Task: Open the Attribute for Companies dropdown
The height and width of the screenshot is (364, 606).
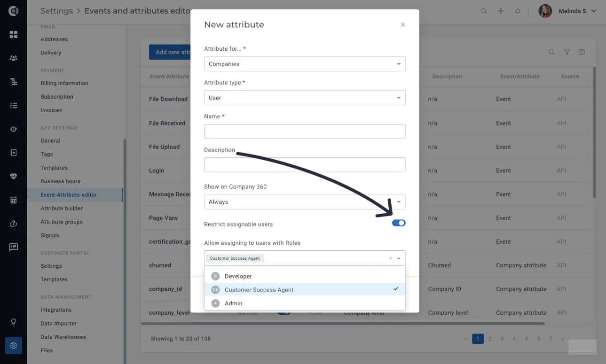Action: (x=305, y=64)
